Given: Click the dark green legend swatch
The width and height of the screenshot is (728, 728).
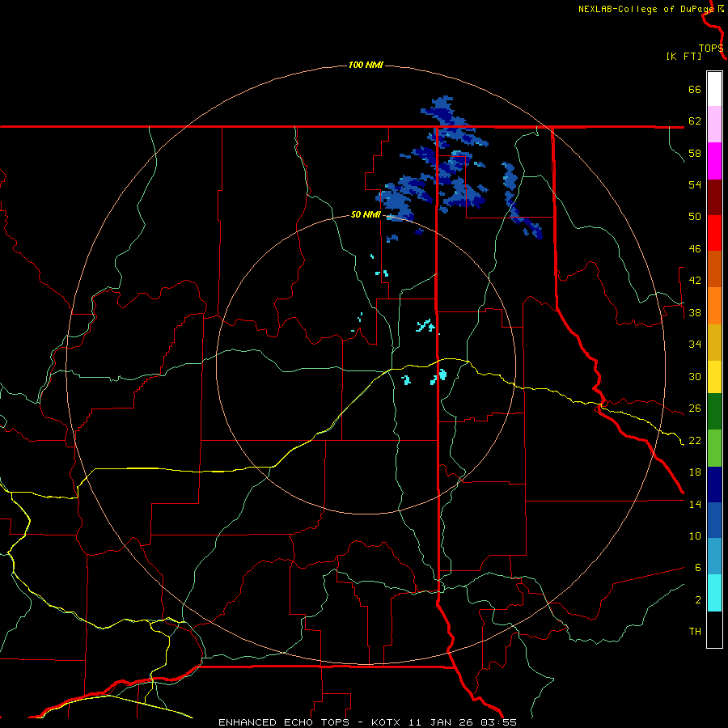Looking at the screenshot, I should (714, 412).
